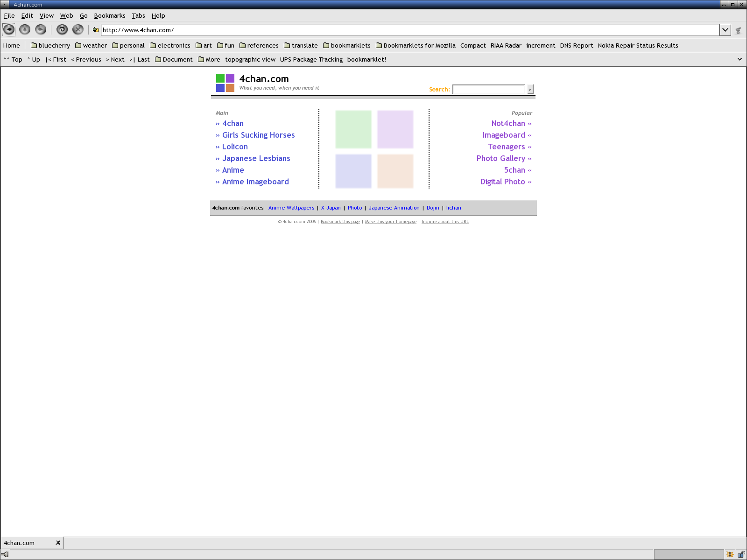Click the Up navigation arrow button
747x560 pixels.
[x=25, y=29]
